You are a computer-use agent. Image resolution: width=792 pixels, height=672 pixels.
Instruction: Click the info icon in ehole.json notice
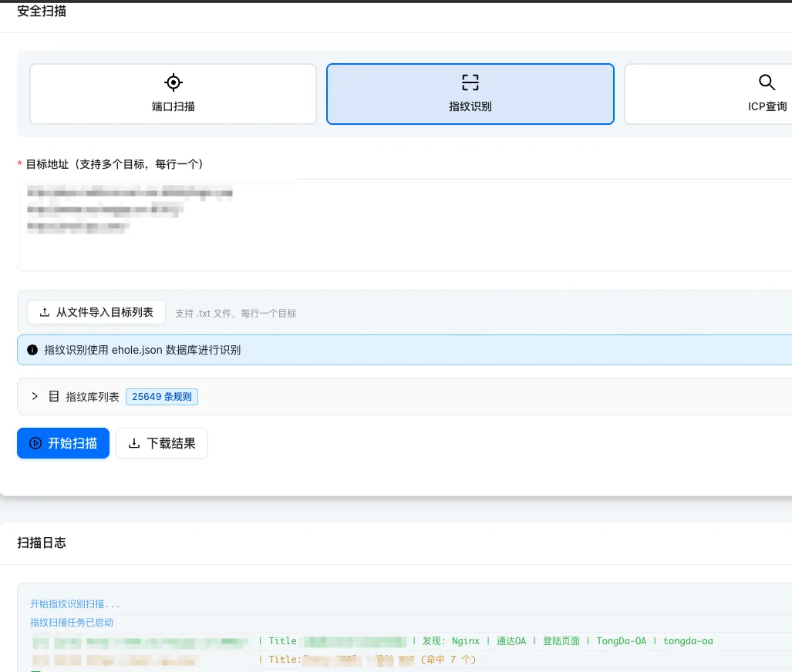point(32,350)
